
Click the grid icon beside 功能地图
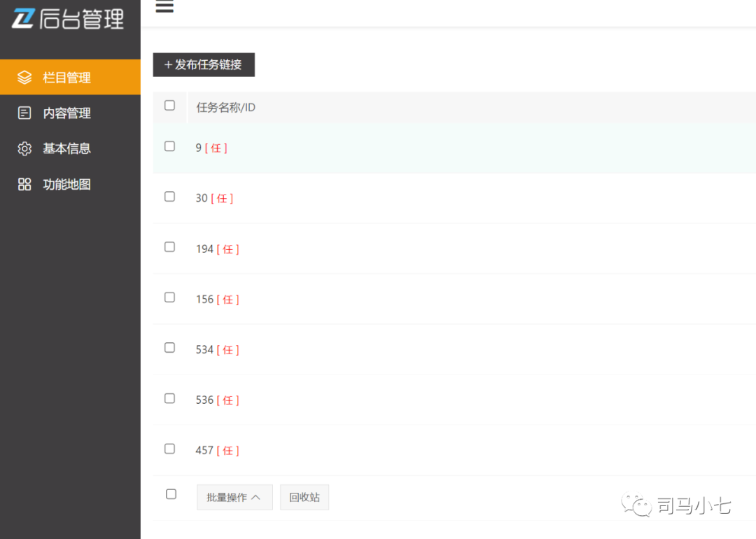point(24,184)
